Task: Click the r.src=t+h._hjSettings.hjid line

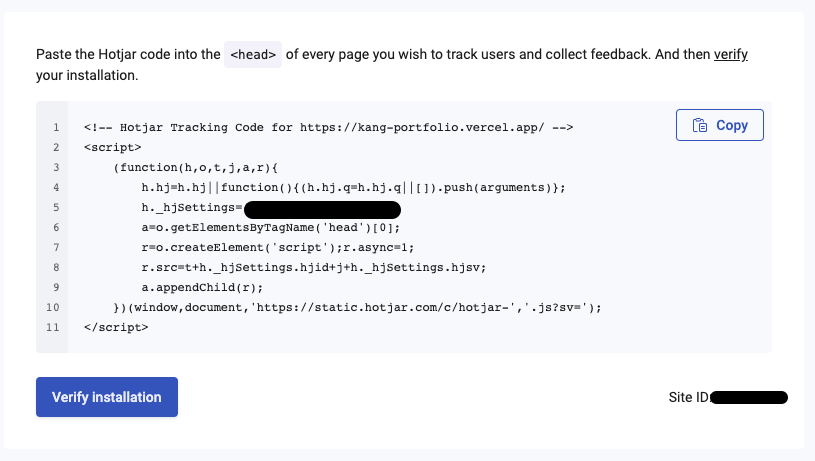Action: [x=313, y=267]
